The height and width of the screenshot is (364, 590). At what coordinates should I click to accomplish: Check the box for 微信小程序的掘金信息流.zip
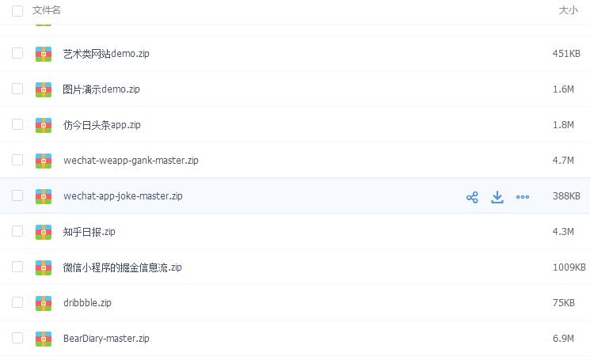(17, 267)
